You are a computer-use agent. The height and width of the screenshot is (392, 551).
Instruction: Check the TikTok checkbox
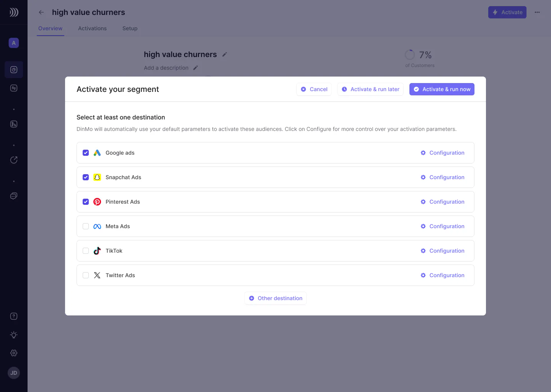click(x=86, y=251)
